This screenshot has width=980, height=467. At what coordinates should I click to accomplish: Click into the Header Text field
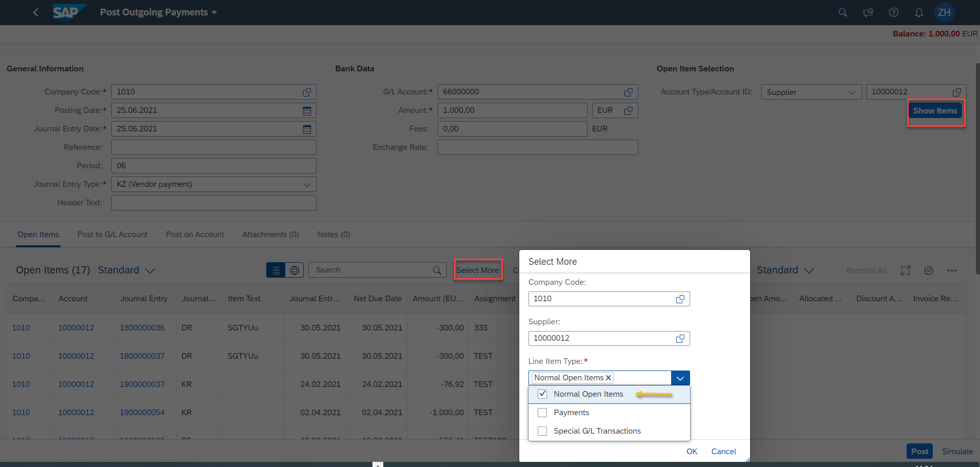[x=214, y=203]
